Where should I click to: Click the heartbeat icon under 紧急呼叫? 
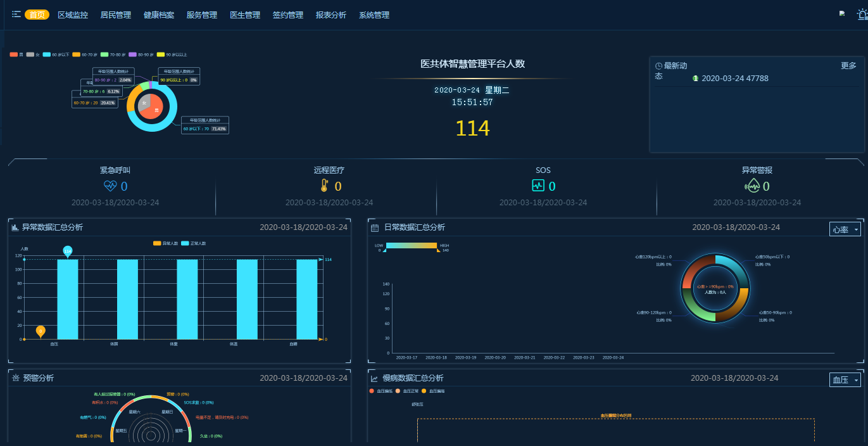pos(110,186)
